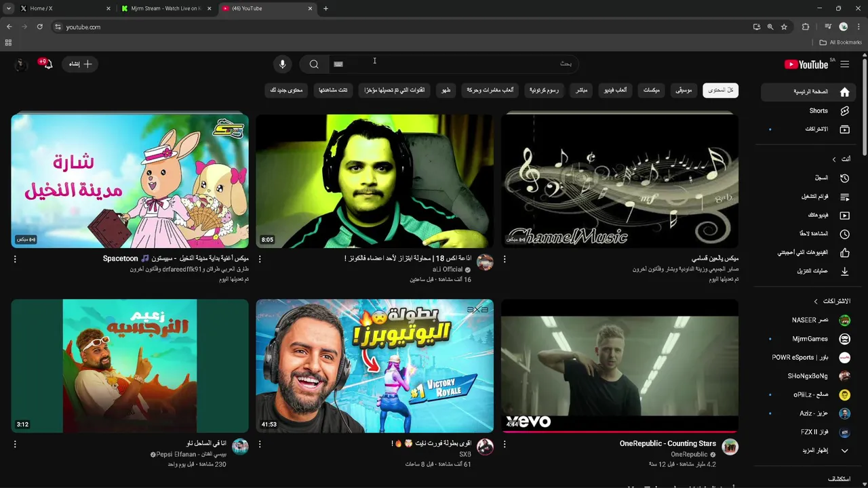Click the youtube.com address bar

pyautogui.click(x=400, y=27)
